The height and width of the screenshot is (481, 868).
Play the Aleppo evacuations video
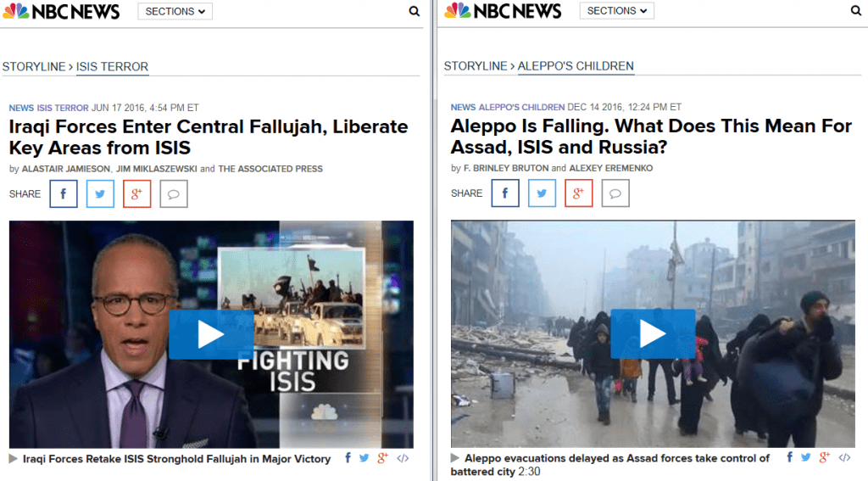[653, 334]
